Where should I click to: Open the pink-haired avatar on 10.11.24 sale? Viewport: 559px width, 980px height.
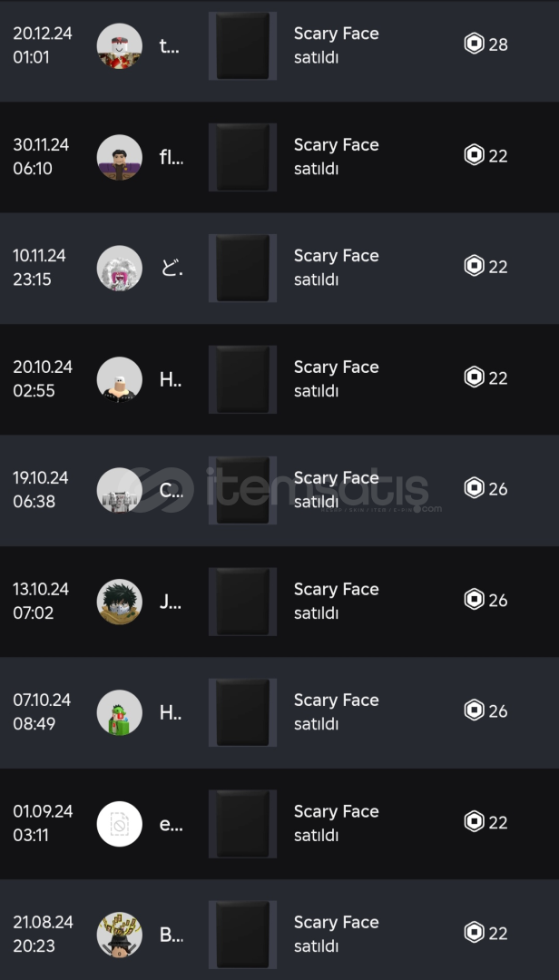click(x=120, y=269)
